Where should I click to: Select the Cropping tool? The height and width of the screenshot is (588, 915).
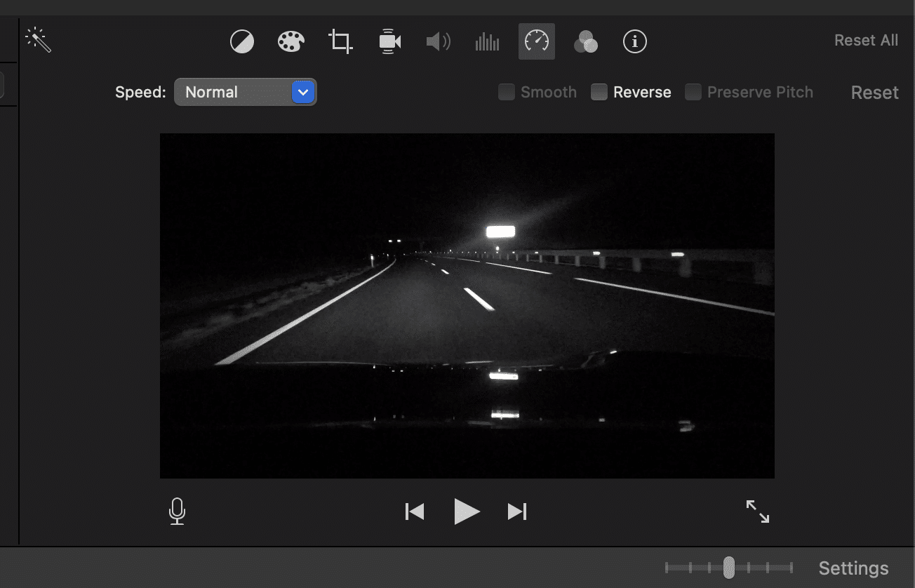point(340,41)
